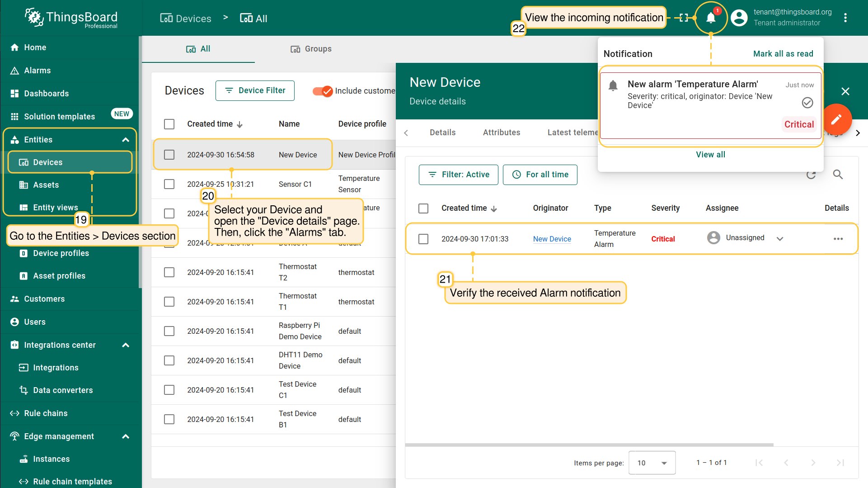Image resolution: width=868 pixels, height=488 pixels.
Task: Click the View all notifications link
Action: (710, 155)
